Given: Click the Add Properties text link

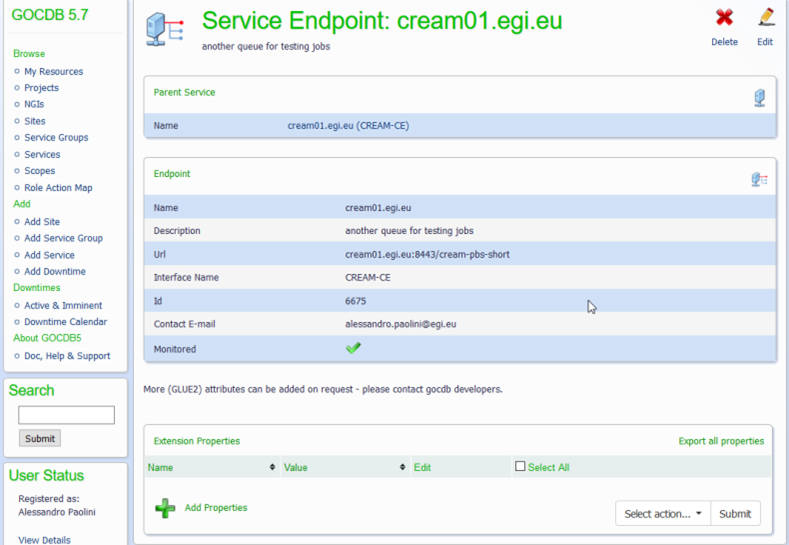Looking at the screenshot, I should coord(216,507).
